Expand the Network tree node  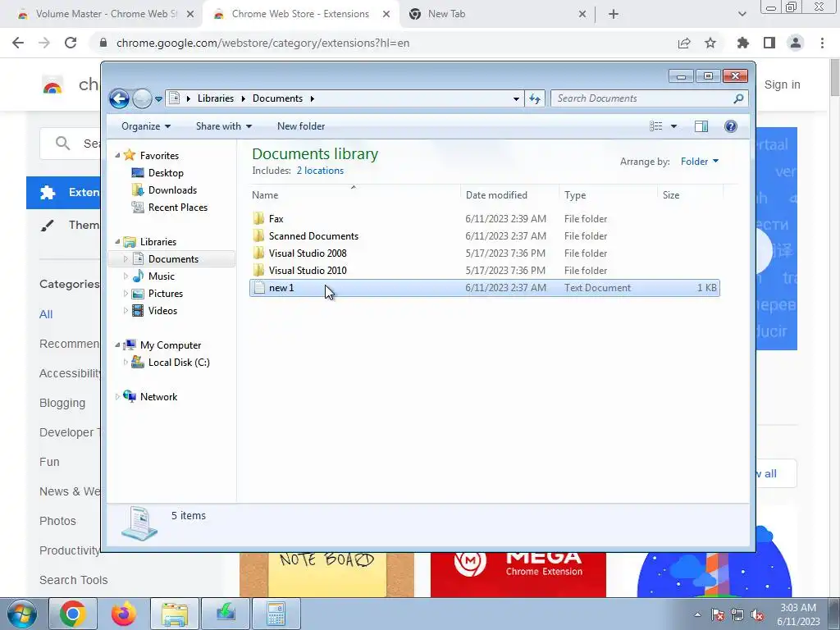click(118, 397)
